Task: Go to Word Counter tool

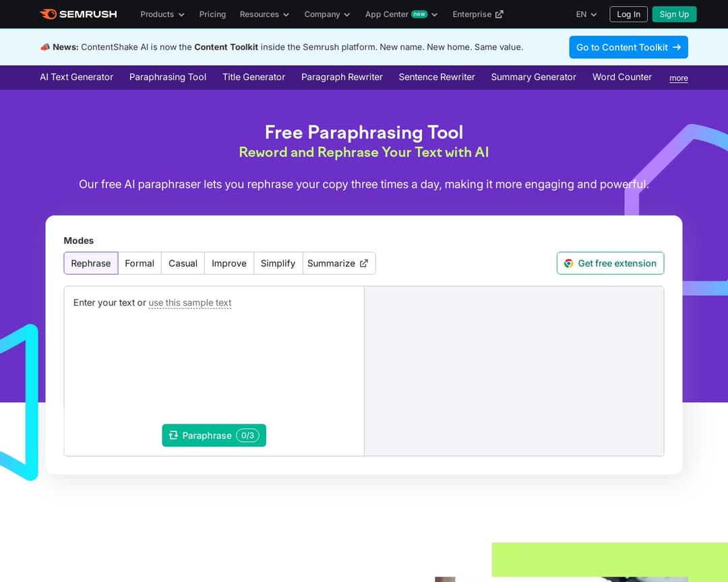Action: [621, 77]
